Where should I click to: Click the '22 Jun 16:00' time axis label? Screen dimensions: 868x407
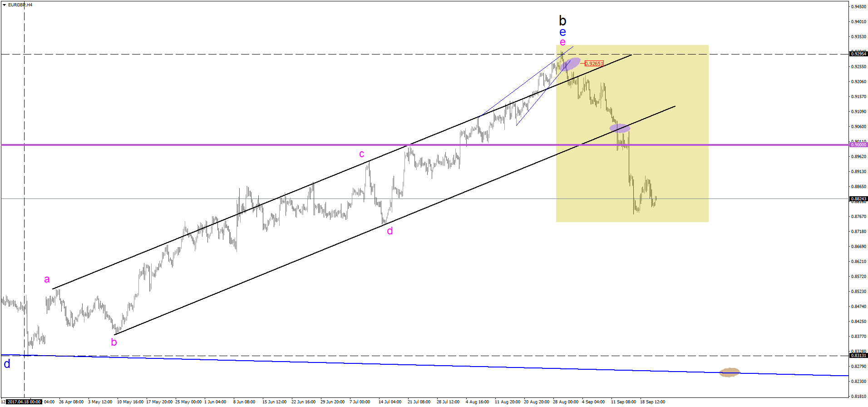(304, 402)
